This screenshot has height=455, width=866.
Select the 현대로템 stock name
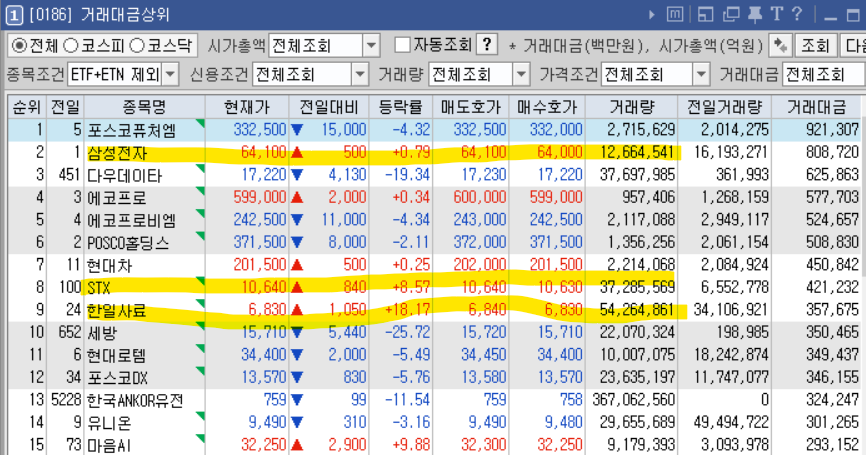[117, 356]
